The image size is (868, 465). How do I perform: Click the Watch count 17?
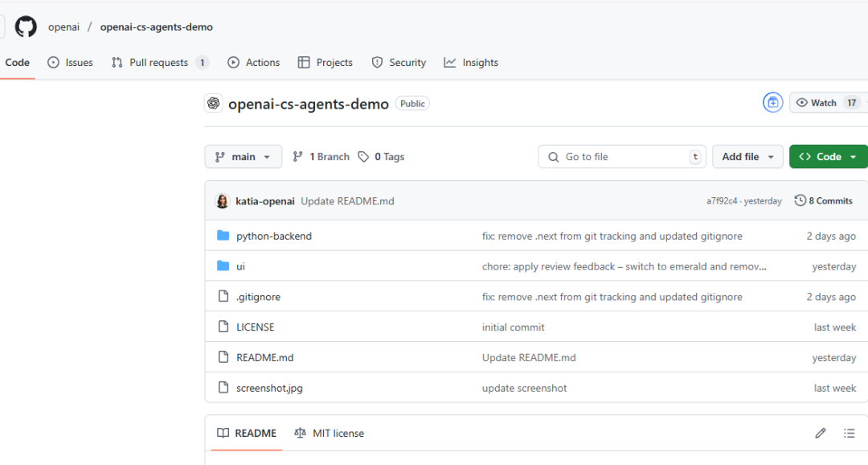[851, 102]
